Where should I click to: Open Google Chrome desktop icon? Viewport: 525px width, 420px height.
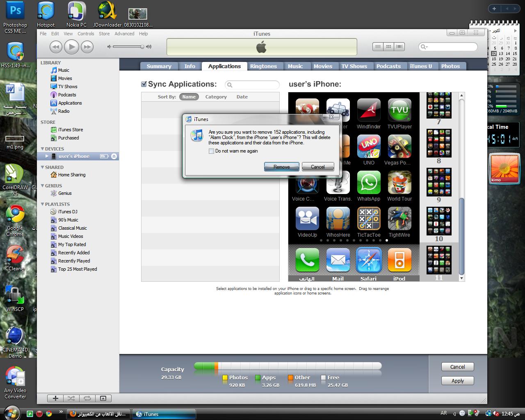pyautogui.click(x=15, y=221)
